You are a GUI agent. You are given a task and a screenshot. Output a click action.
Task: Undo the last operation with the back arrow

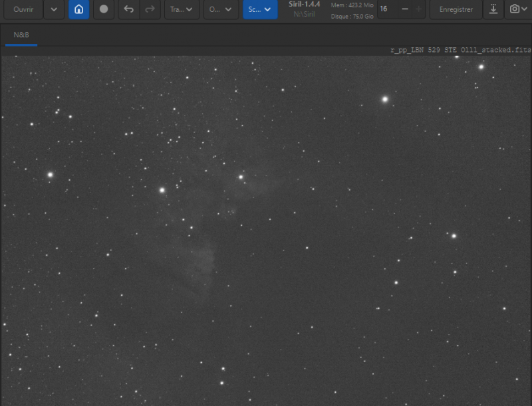[x=128, y=9]
